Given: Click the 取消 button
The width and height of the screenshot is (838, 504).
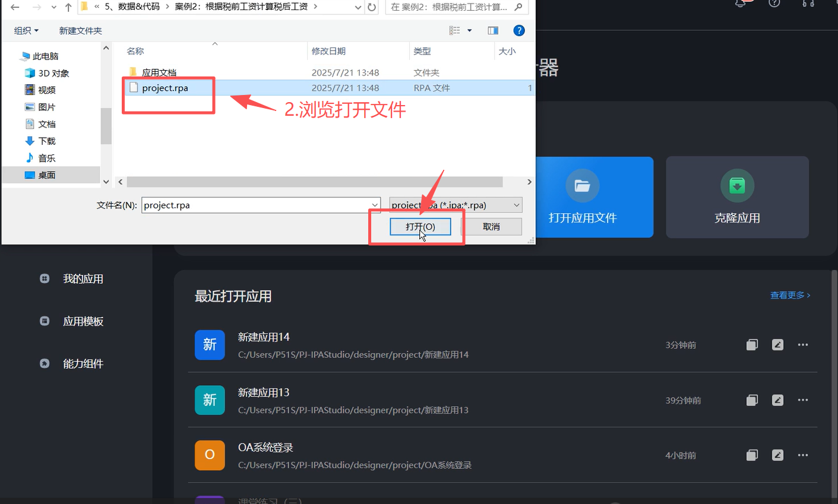Looking at the screenshot, I should [491, 227].
